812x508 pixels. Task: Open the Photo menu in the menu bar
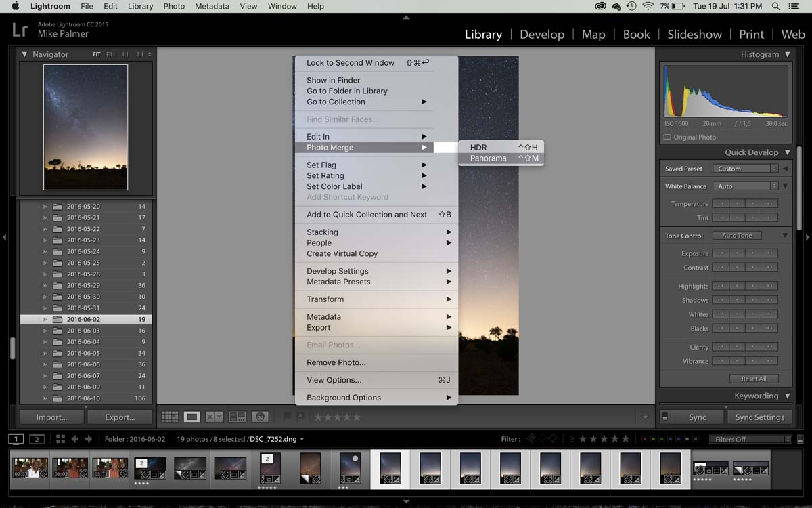[174, 6]
